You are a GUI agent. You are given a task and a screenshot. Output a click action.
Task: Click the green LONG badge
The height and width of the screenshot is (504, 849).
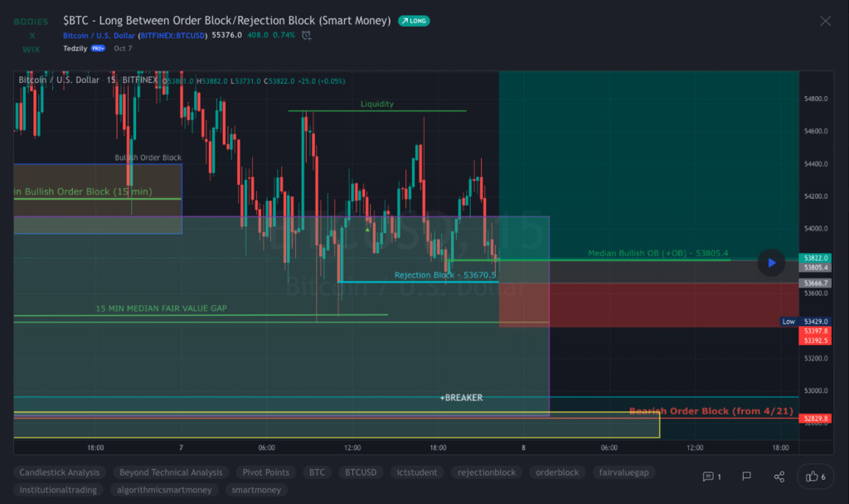(x=414, y=21)
